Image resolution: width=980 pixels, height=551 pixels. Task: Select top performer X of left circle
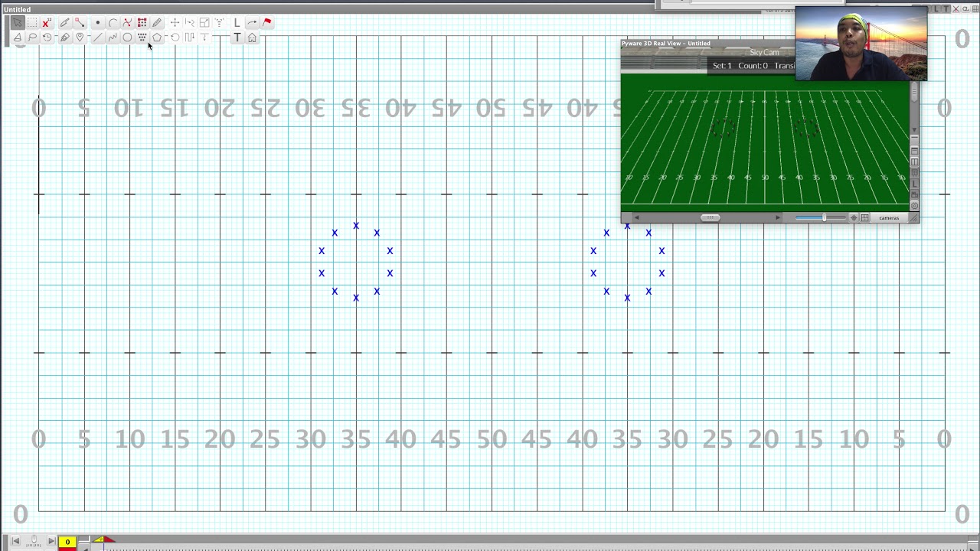click(x=356, y=226)
